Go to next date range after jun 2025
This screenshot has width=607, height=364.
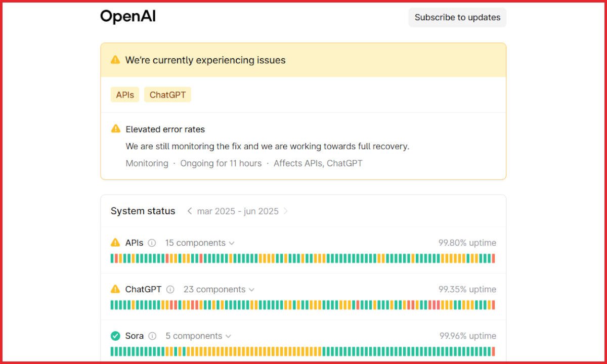coord(286,211)
